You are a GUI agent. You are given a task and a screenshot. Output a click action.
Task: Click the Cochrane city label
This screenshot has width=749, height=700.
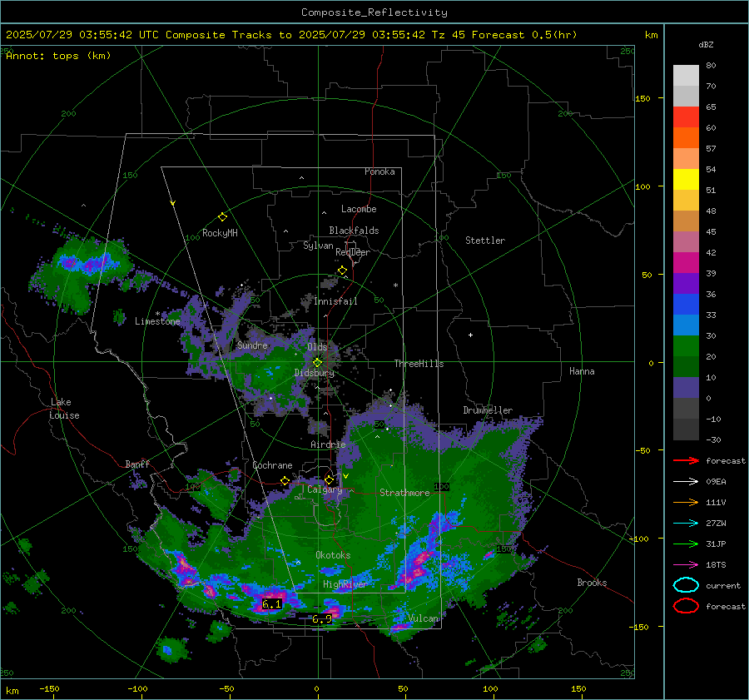(272, 465)
